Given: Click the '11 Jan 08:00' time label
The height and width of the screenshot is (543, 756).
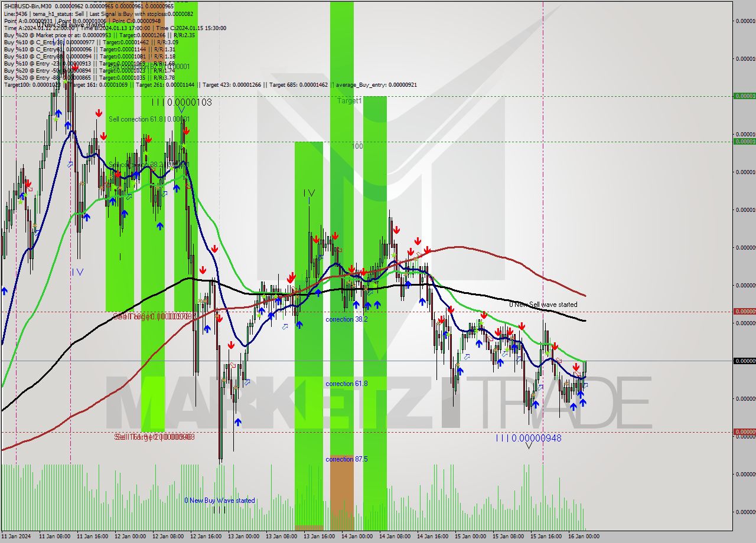Looking at the screenshot, I should click(x=54, y=537).
